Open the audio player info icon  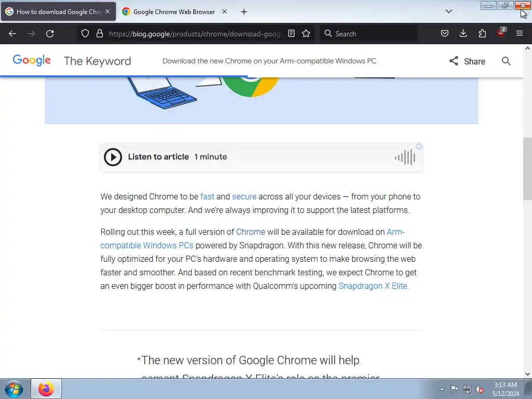click(419, 147)
